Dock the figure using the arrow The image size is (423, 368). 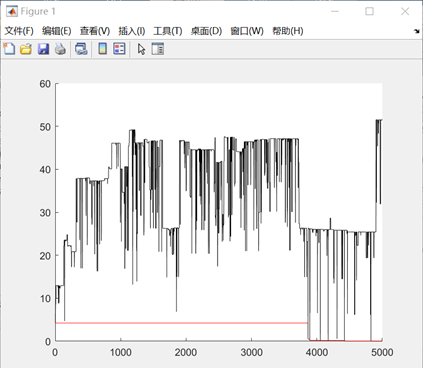(x=417, y=31)
